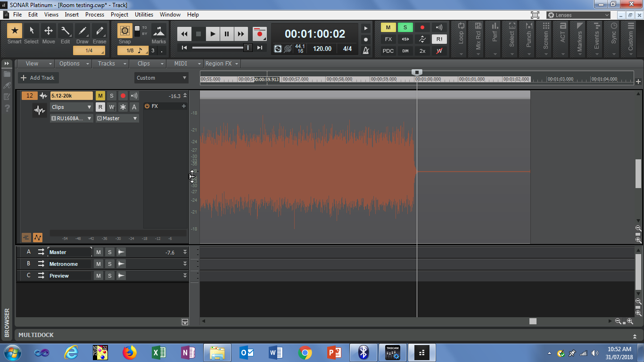Toggle R! read automation button

(439, 39)
